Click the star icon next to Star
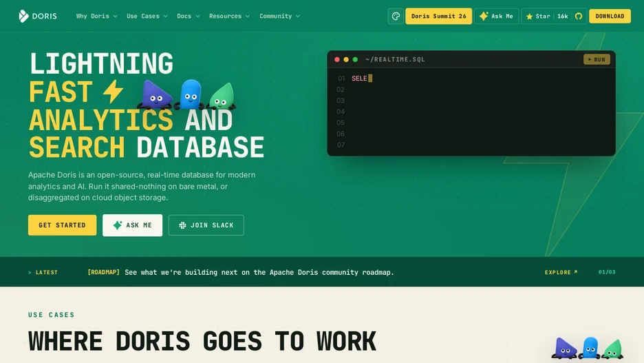This screenshot has width=644, height=363. point(529,17)
